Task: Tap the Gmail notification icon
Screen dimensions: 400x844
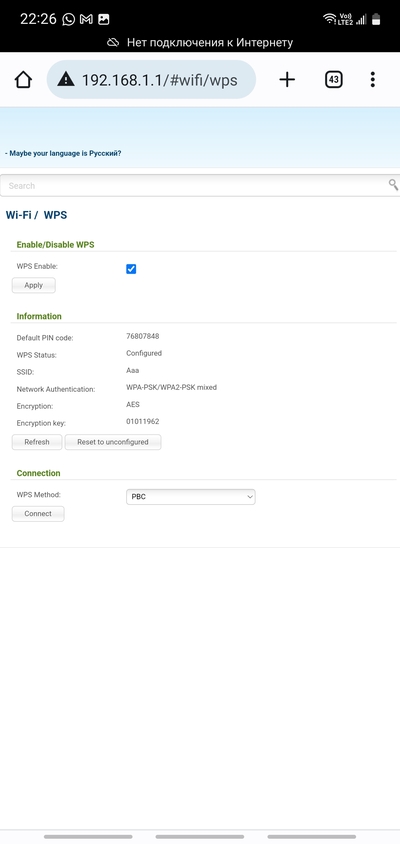Action: click(x=86, y=19)
